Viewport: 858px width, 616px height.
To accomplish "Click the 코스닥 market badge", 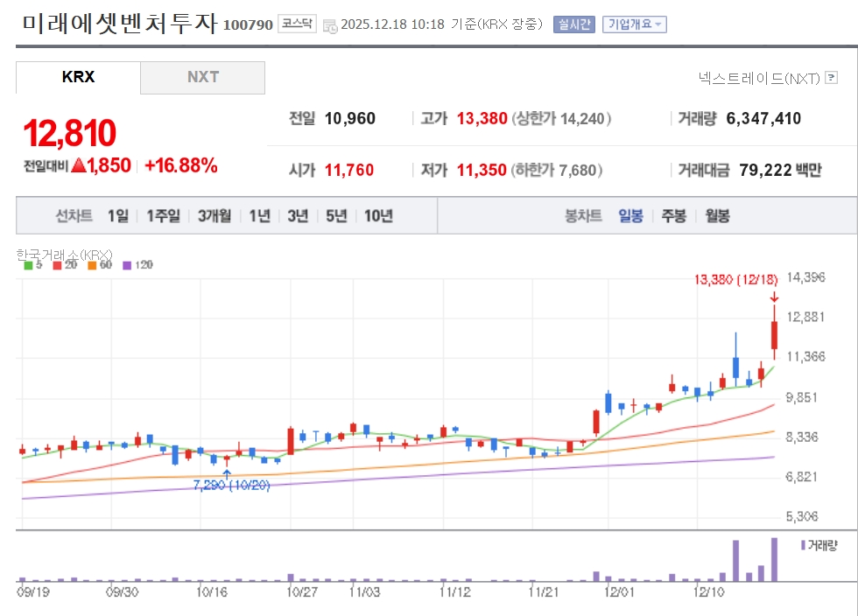I will 297,24.
